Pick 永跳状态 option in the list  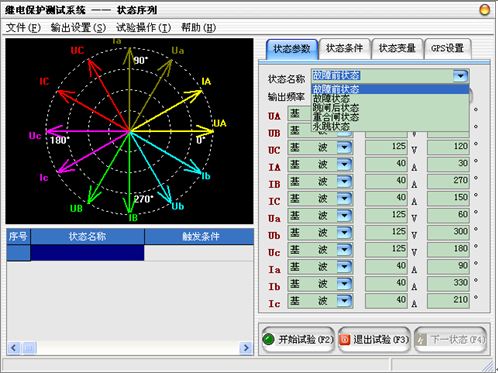[331, 126]
